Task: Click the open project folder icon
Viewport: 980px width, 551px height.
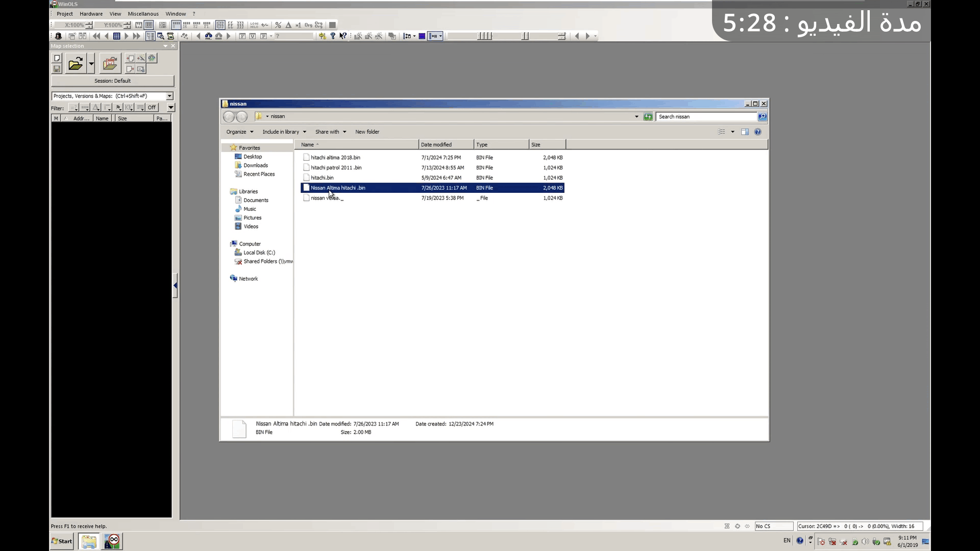Action: point(75,64)
